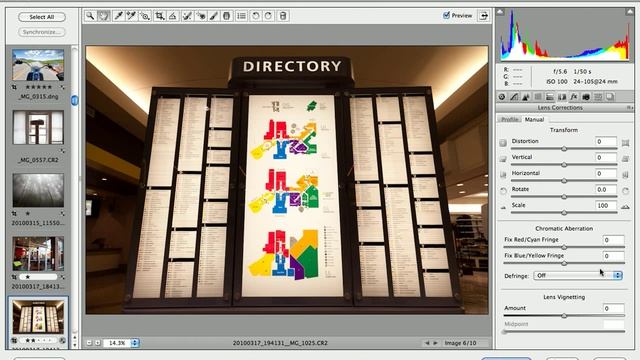Open the Camera Calibration panel tab

tap(586, 97)
